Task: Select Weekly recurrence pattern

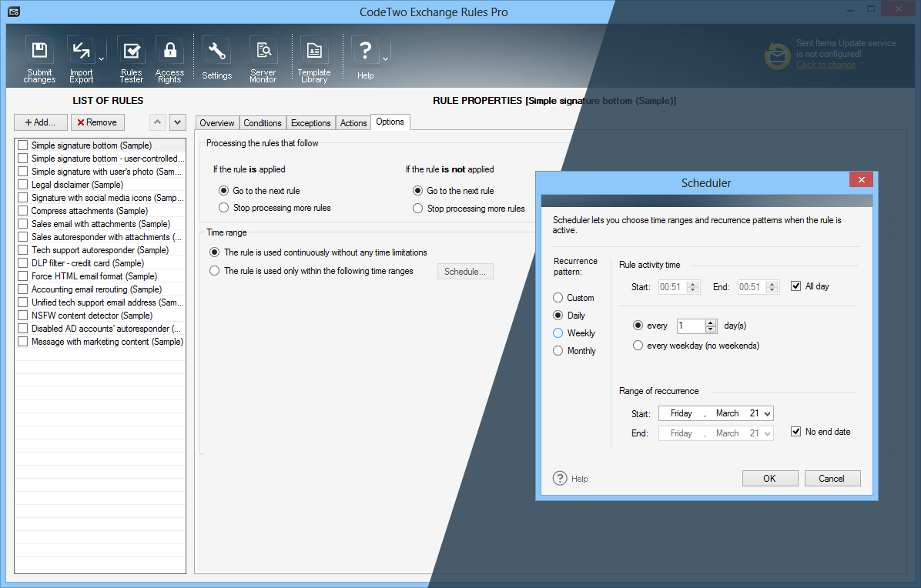Action: point(558,332)
